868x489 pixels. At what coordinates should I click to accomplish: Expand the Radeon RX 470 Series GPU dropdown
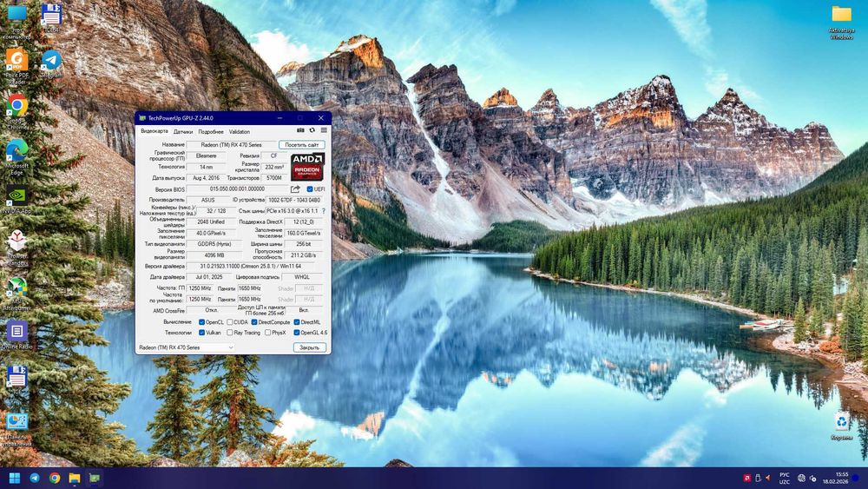coord(186,347)
